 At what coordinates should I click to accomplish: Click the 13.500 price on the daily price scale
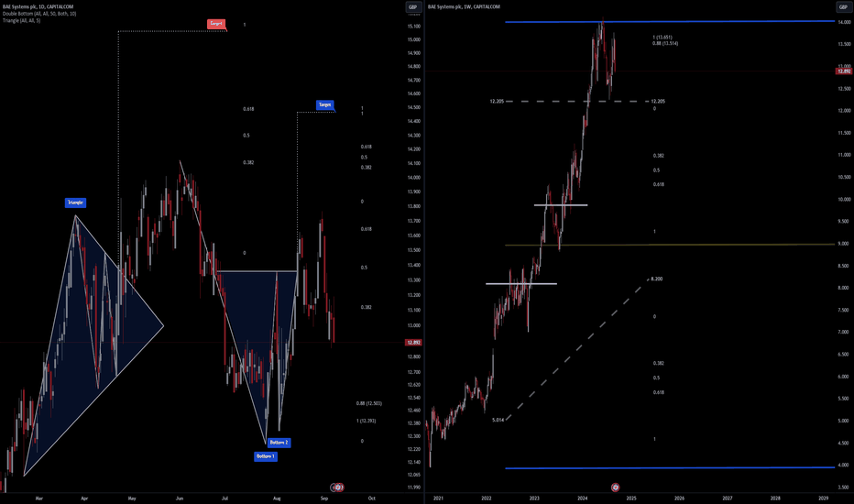pyautogui.click(x=414, y=251)
